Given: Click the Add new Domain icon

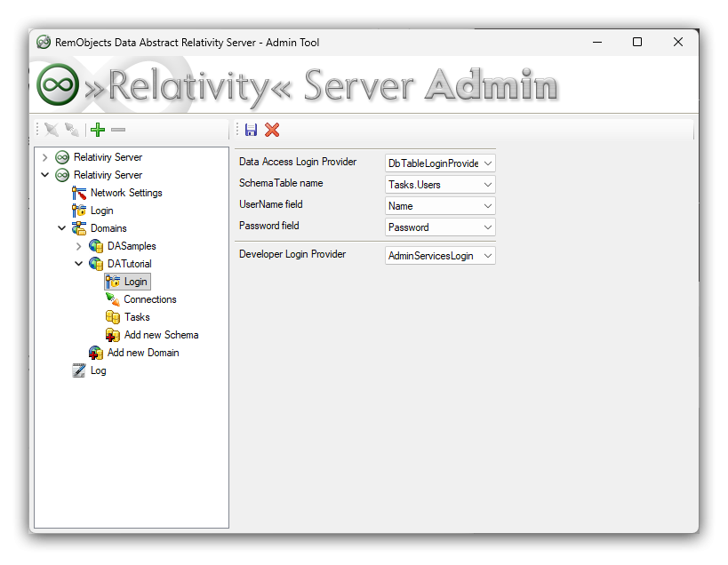Looking at the screenshot, I should (96, 353).
